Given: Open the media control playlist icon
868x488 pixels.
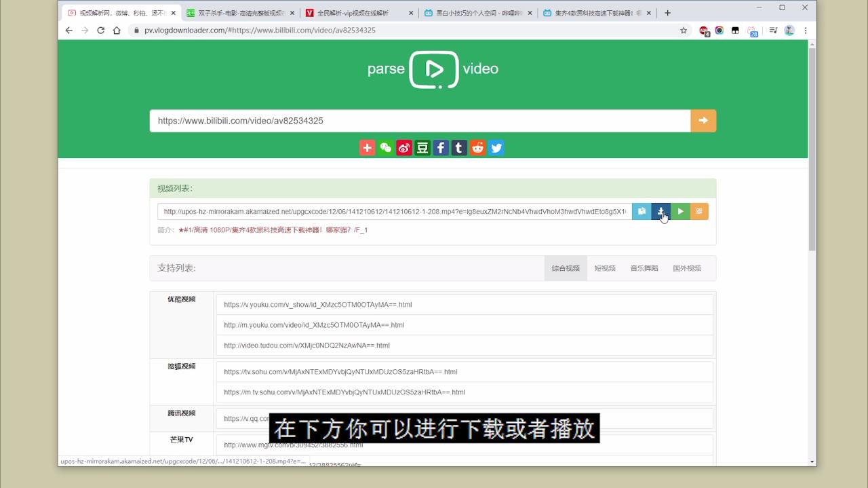Looking at the screenshot, I should tap(773, 31).
